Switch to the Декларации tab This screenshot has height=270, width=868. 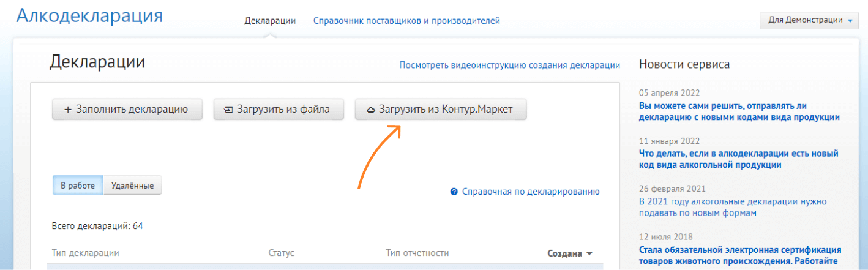(x=270, y=20)
